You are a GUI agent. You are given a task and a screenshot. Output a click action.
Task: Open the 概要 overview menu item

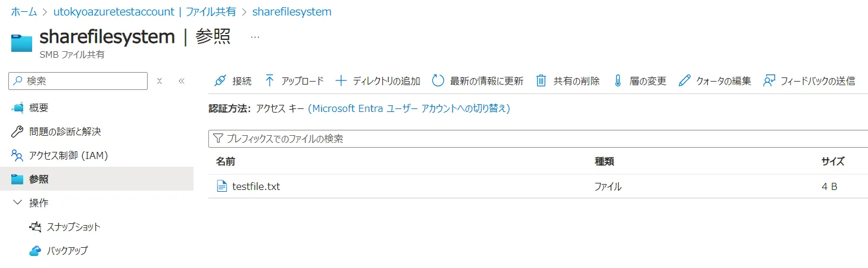pos(39,108)
